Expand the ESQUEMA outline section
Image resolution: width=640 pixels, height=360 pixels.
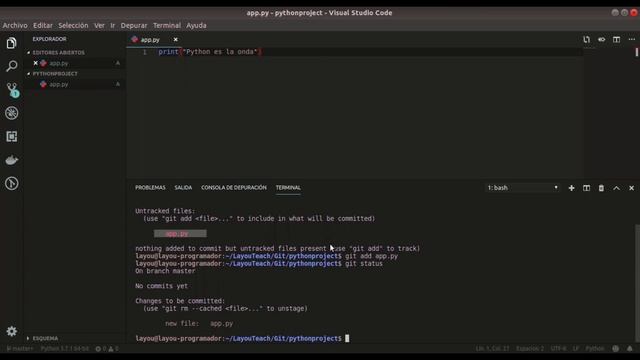42,338
